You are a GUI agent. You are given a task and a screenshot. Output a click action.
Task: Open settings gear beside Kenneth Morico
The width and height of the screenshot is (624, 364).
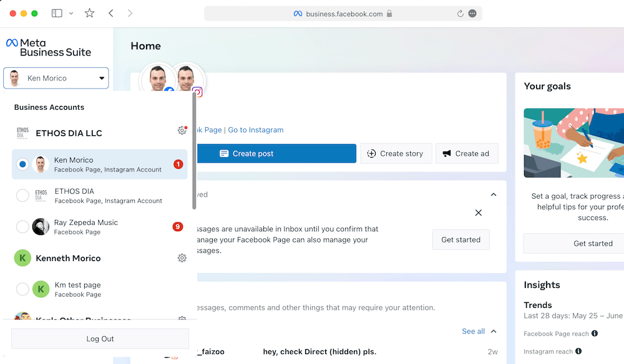coord(182,257)
